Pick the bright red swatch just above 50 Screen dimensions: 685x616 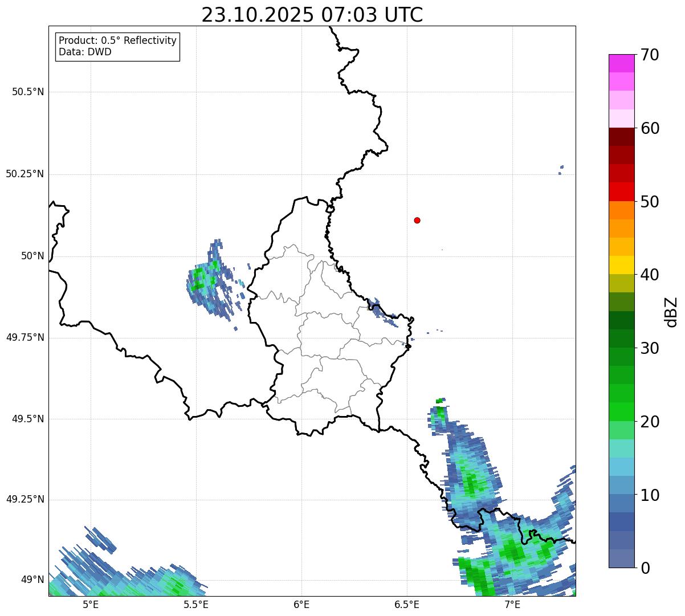coord(621,191)
